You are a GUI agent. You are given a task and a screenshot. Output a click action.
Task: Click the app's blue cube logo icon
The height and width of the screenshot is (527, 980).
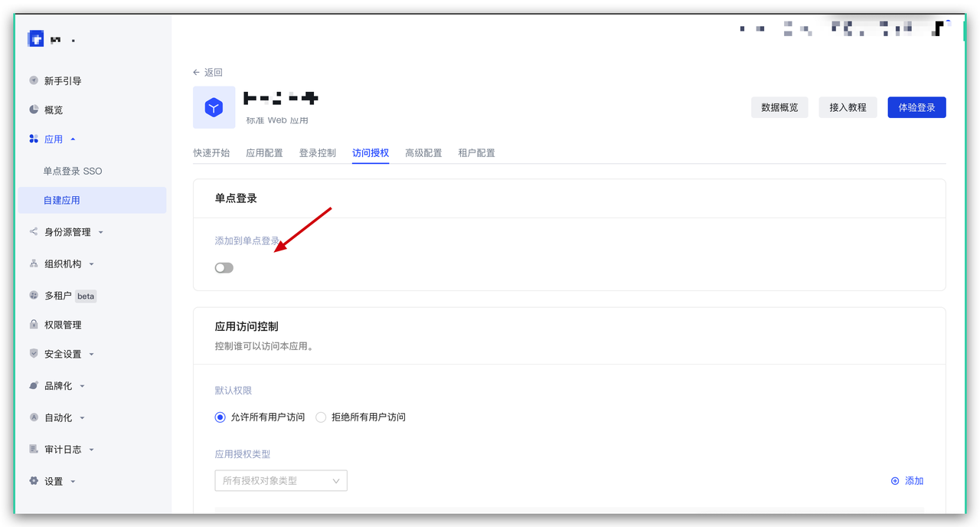[214, 107]
